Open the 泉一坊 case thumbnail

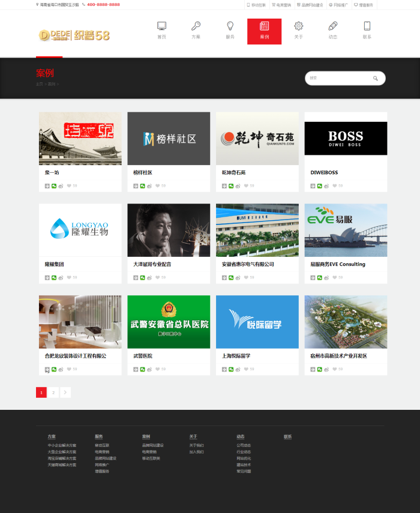pyautogui.click(x=80, y=139)
